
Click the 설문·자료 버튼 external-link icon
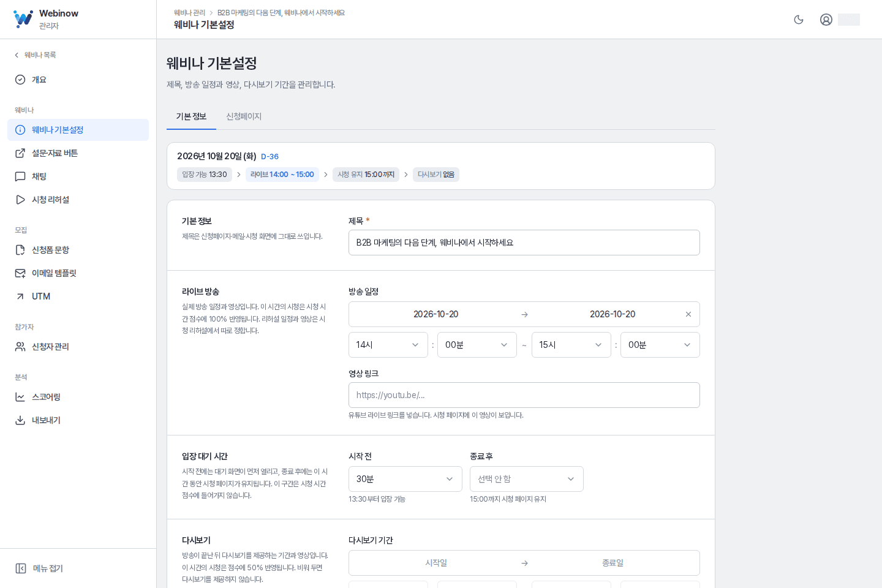point(20,153)
